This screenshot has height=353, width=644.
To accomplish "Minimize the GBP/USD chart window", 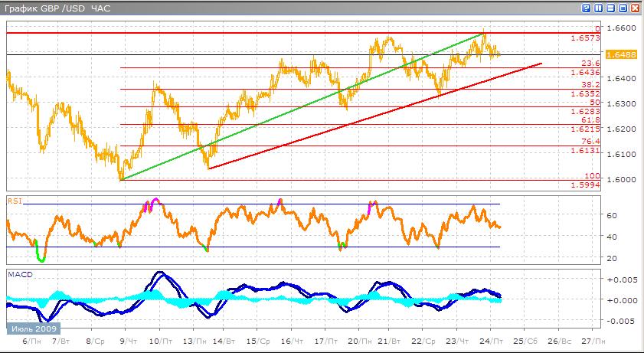I will pos(611,8).
